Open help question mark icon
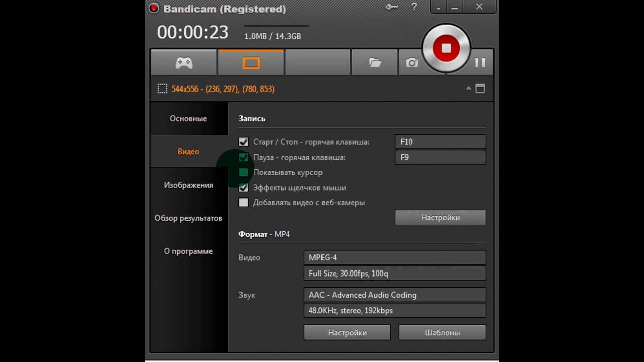 click(414, 7)
